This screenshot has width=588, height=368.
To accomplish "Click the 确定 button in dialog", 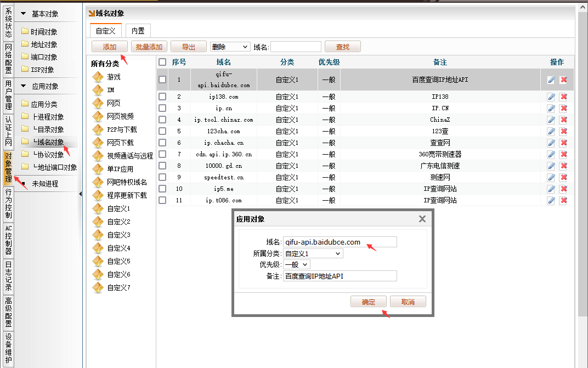I will click(369, 302).
